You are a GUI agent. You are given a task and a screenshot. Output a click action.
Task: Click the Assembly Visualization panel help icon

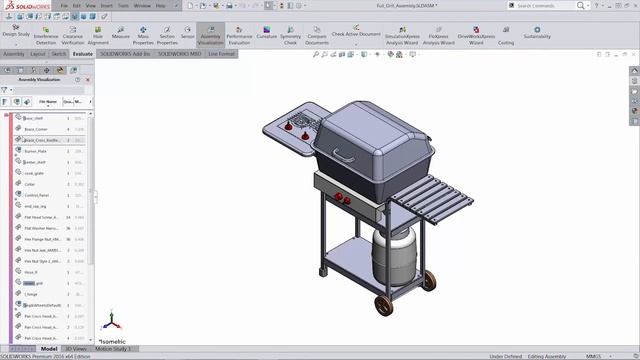[78, 80]
